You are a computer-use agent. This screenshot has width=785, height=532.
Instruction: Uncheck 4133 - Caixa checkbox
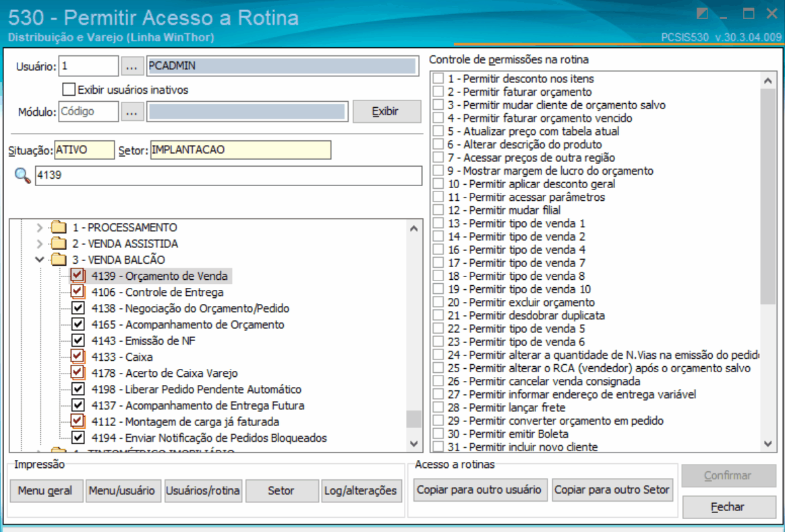click(78, 357)
